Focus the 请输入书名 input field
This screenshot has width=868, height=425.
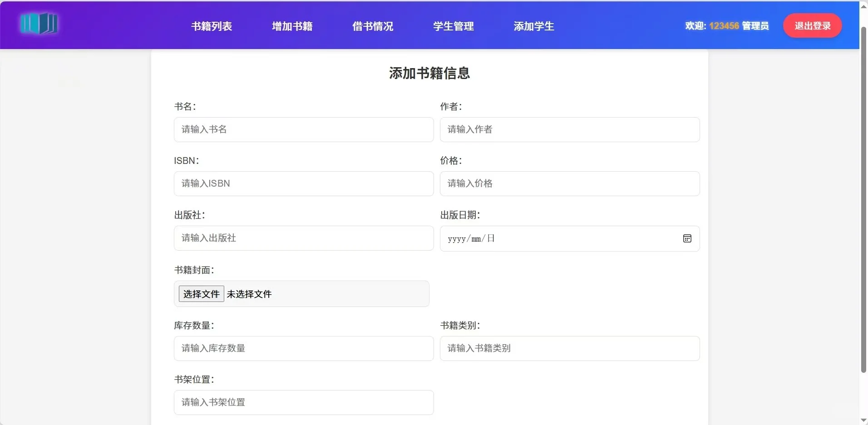[304, 129]
